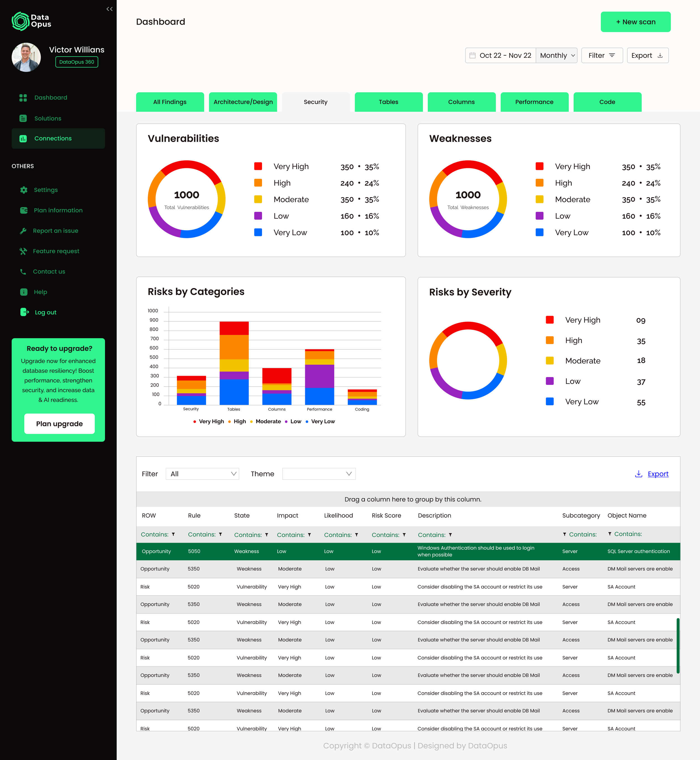Click the Connections chart icon
Image resolution: width=700 pixels, height=760 pixels.
click(x=23, y=139)
